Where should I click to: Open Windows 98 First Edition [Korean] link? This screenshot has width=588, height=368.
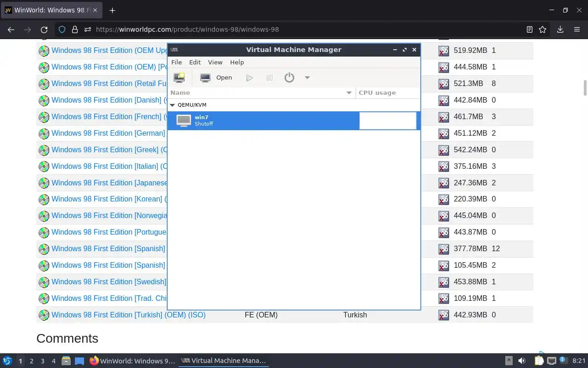click(109, 199)
